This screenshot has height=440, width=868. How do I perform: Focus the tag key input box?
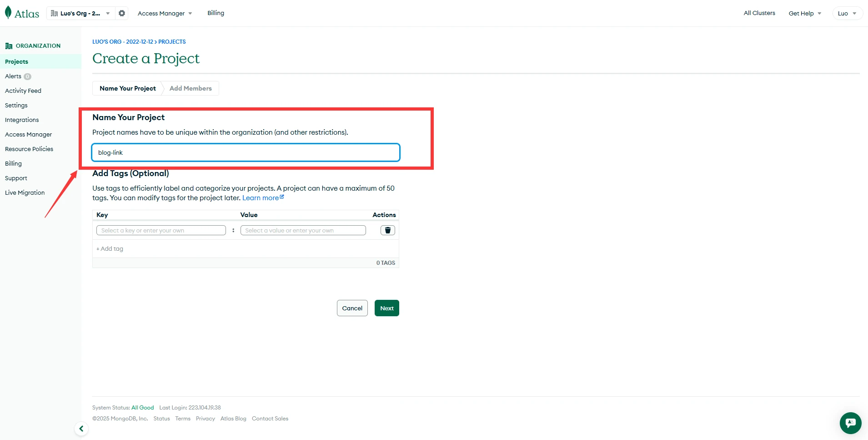161,230
